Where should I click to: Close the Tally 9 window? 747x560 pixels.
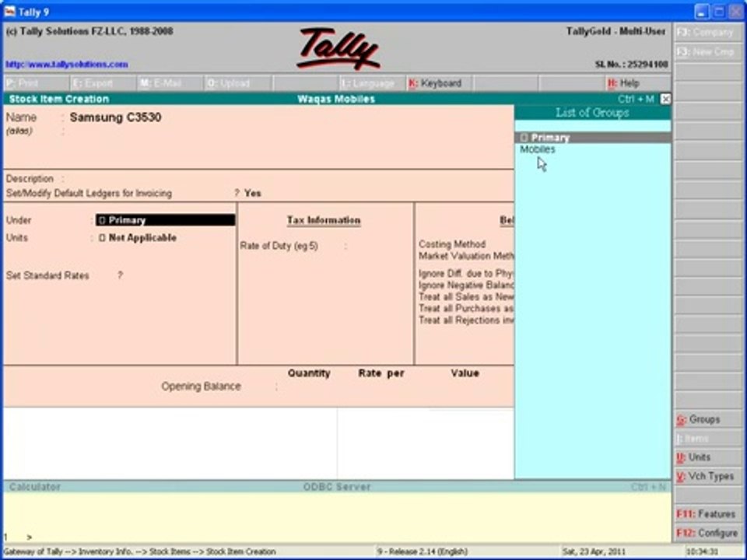[x=736, y=12]
